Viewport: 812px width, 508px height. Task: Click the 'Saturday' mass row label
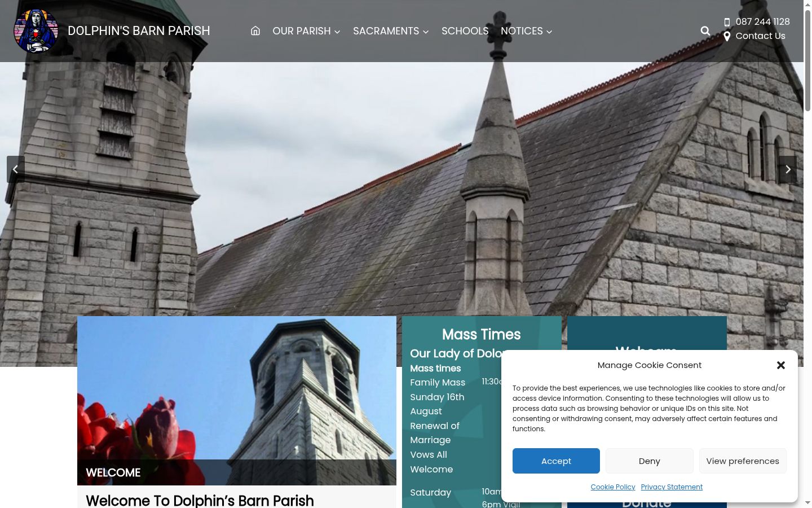(431, 493)
